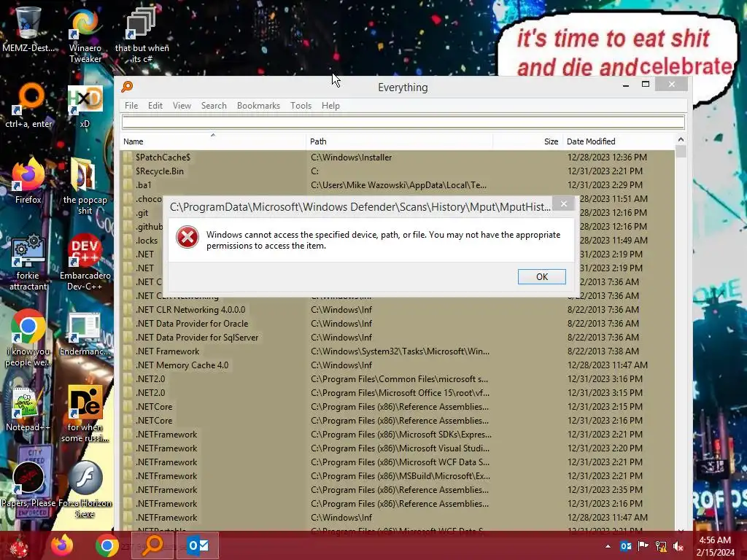747x560 pixels.
Task: Open the Search menu in Everything
Action: pyautogui.click(x=214, y=106)
